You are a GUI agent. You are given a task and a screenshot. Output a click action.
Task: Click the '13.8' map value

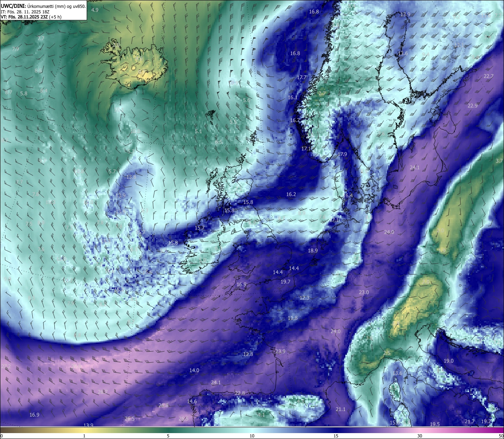point(131,177)
